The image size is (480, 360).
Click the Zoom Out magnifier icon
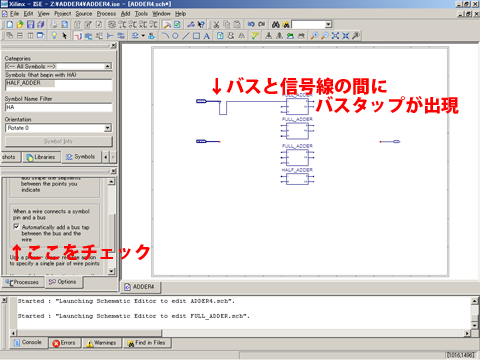pos(324,36)
